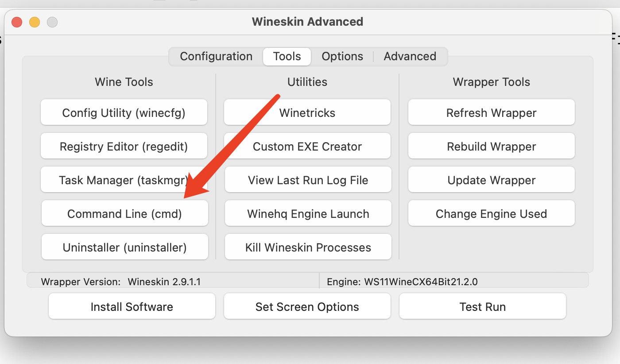Click Rebuild Wrapper button

(492, 146)
